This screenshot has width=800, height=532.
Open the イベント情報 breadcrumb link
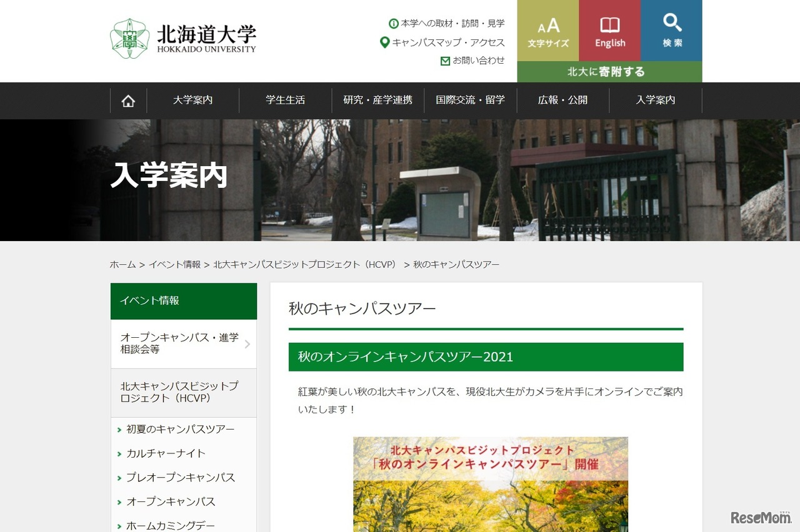tap(176, 264)
